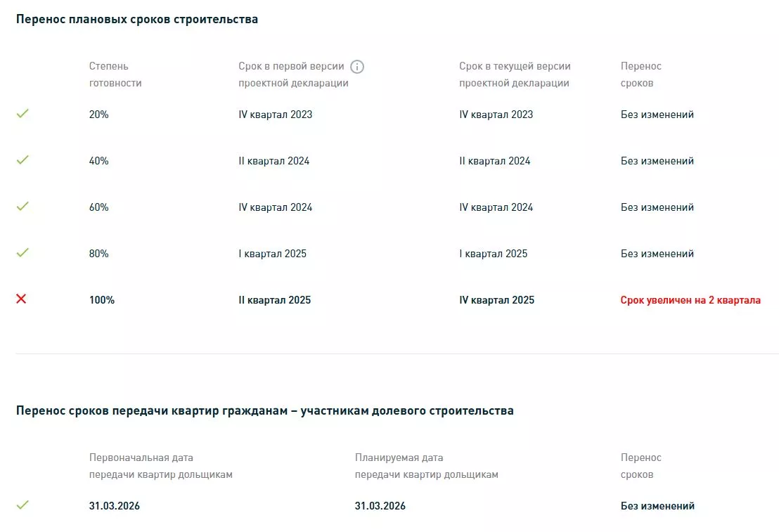Select 'Срок в текущей версии' column header
This screenshot has height=532, width=779.
(x=515, y=74)
